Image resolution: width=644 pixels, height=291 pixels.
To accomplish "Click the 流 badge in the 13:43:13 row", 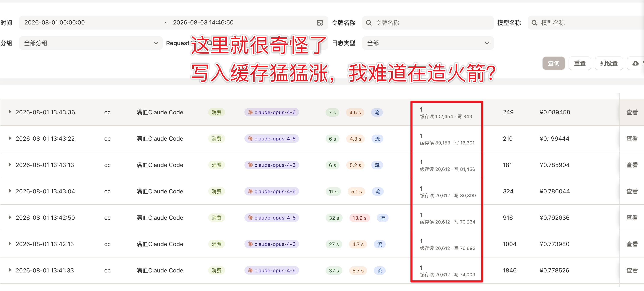I will click(377, 165).
